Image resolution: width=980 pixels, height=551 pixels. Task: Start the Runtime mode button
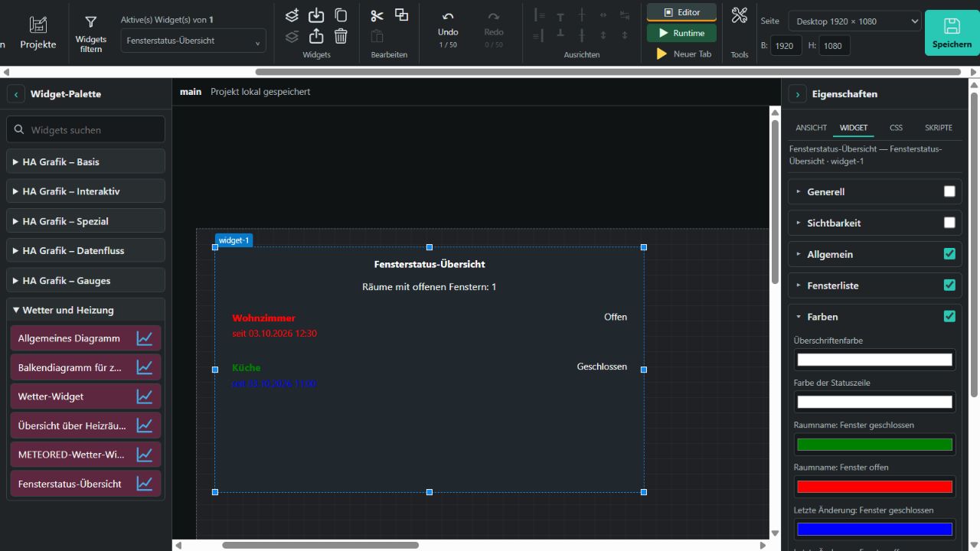[681, 33]
